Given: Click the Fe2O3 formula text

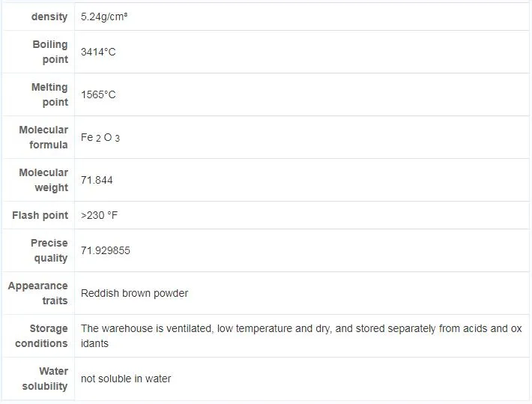Looking at the screenshot, I should tap(100, 138).
